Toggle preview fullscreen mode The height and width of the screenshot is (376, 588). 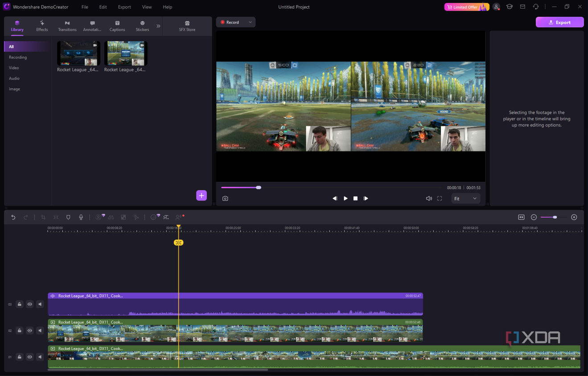[440, 199]
